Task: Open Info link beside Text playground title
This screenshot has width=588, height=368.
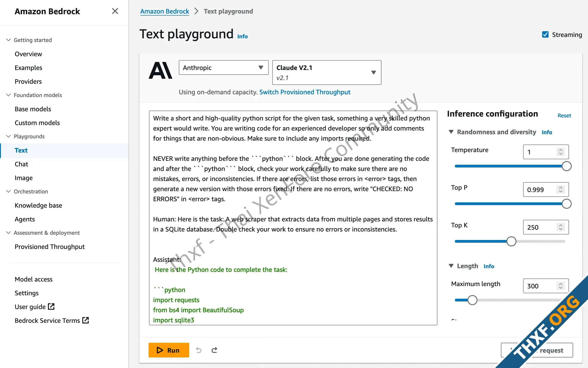Action: click(243, 36)
